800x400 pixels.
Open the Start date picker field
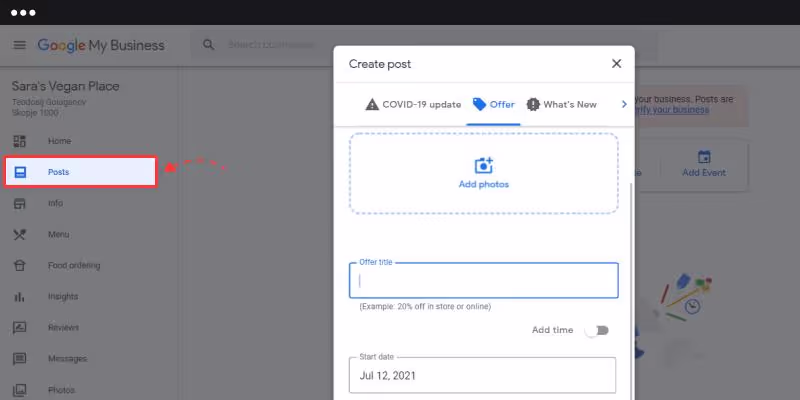482,375
